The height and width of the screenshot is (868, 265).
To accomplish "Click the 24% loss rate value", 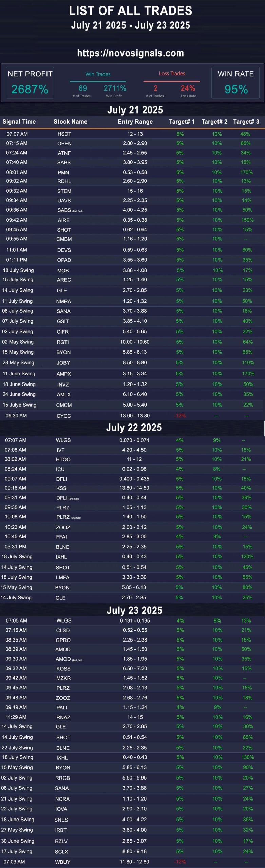I will pyautogui.click(x=188, y=88).
